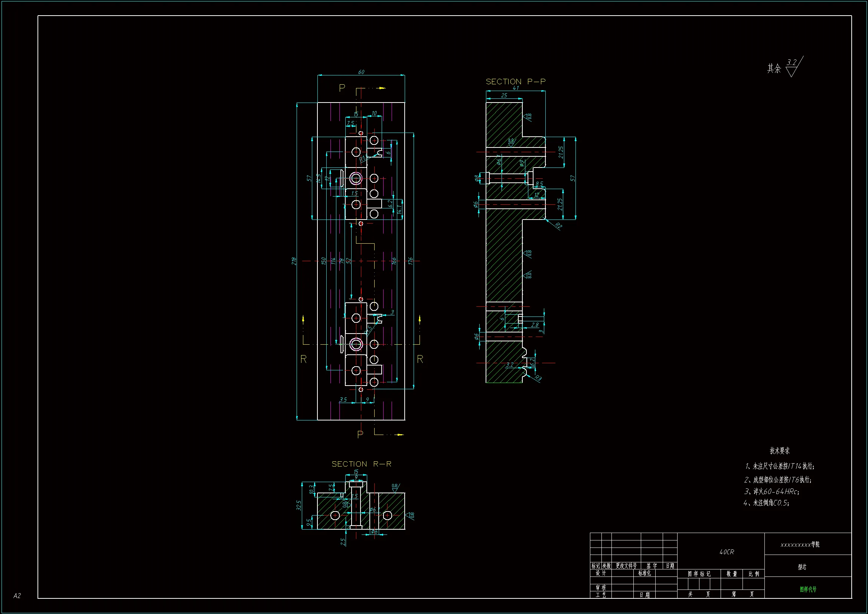This screenshot has width=868, height=614.
Task: Click the 未注倒角C0.5 requirement line
Action: (766, 503)
